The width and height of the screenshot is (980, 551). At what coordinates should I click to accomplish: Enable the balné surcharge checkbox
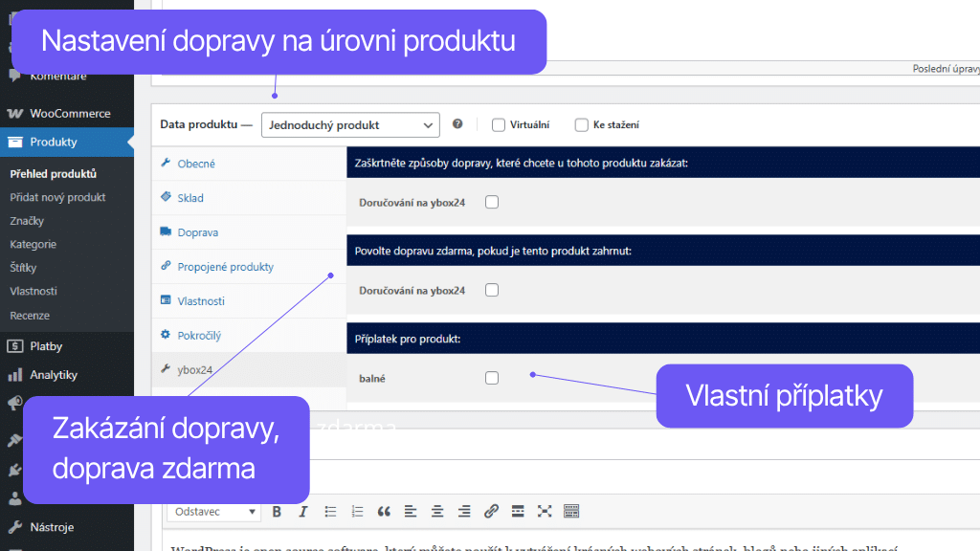[x=492, y=378]
